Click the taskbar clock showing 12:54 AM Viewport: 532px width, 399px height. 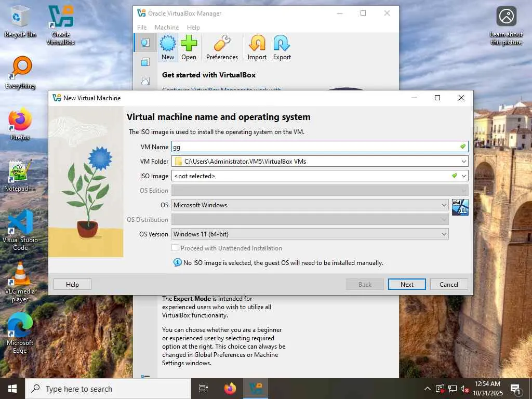click(x=487, y=389)
